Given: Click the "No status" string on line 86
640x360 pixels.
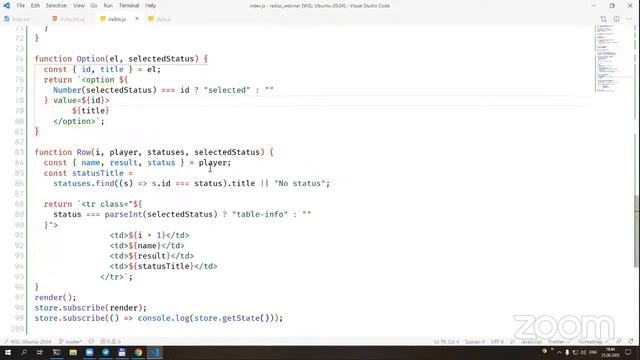Looking at the screenshot, I should pyautogui.click(x=300, y=184).
